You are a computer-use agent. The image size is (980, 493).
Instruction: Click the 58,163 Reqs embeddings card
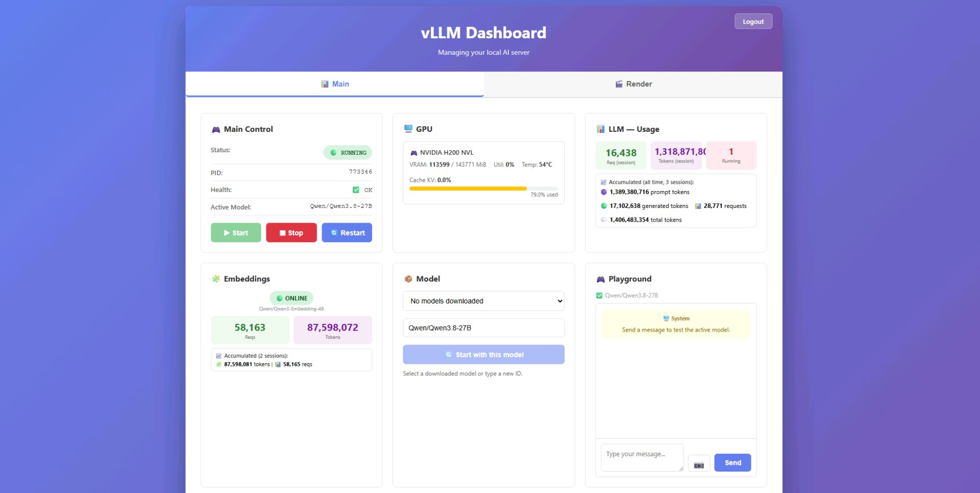click(250, 330)
